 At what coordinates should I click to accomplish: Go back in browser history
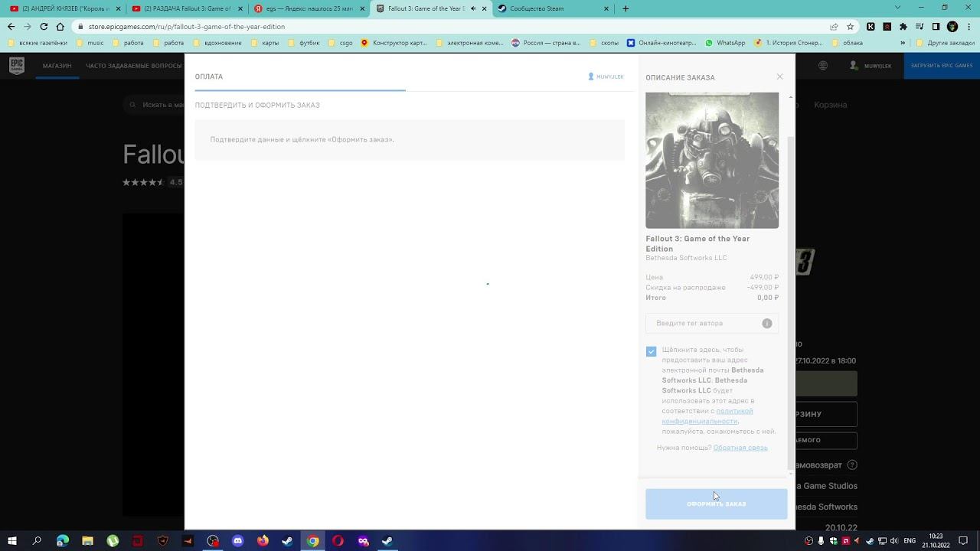(11, 26)
